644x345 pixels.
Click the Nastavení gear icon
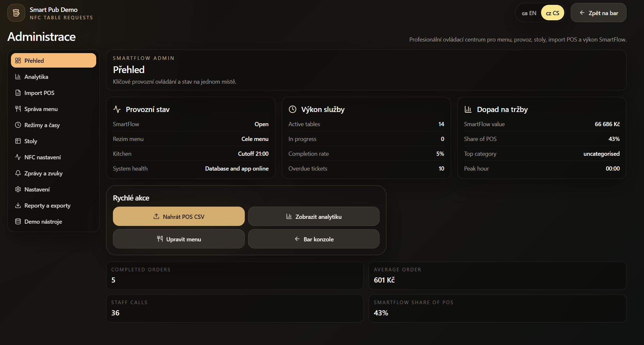[18, 189]
